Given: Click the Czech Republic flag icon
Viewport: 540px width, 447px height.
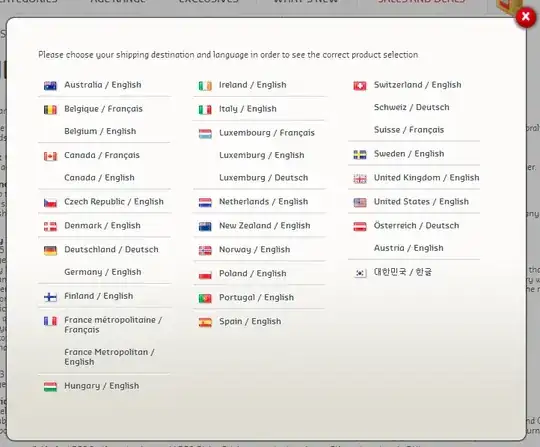Looking at the screenshot, I should pyautogui.click(x=50, y=202).
